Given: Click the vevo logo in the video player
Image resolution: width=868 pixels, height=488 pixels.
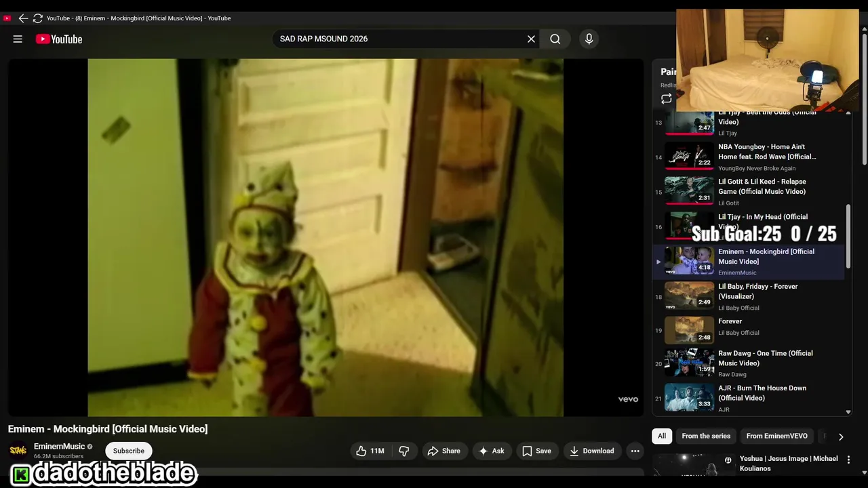Looking at the screenshot, I should coord(628,399).
